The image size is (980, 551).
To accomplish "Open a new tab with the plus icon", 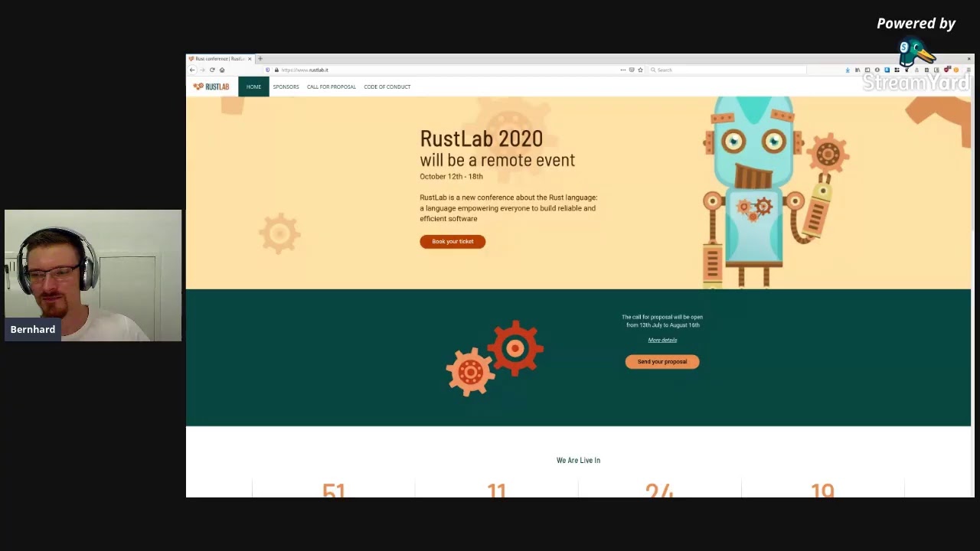I will tap(260, 59).
